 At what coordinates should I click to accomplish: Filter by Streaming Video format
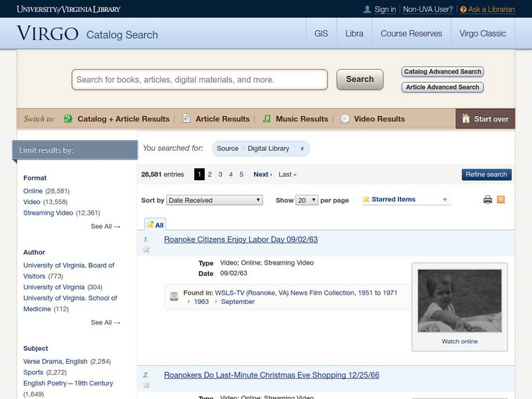click(48, 213)
